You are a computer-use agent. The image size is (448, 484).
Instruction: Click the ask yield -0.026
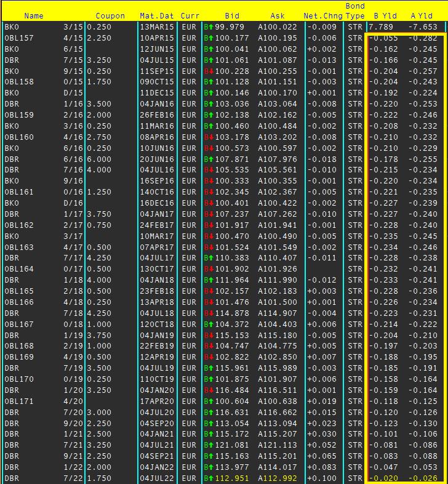[x=423, y=478]
